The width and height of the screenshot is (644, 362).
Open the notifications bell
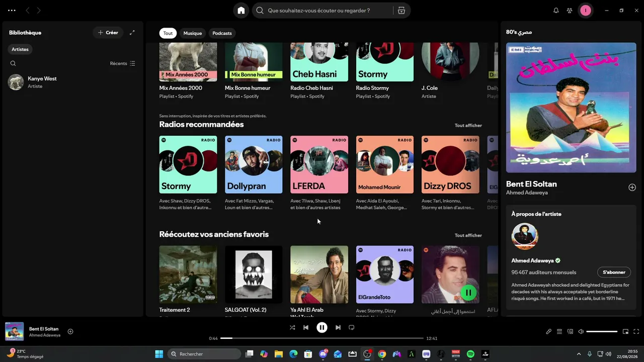pos(556,10)
